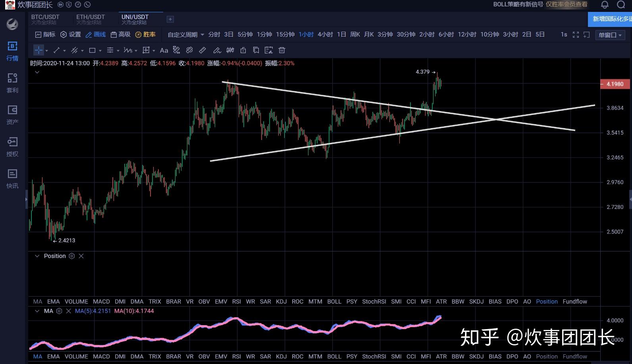Click the pop-out window icon
Screen dimensions: 632x364
[x=586, y=35]
